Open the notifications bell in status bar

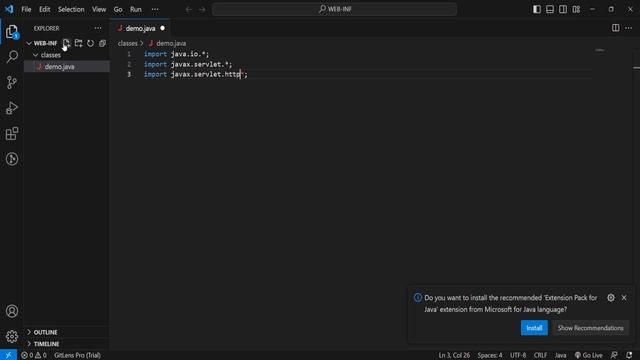[629, 355]
